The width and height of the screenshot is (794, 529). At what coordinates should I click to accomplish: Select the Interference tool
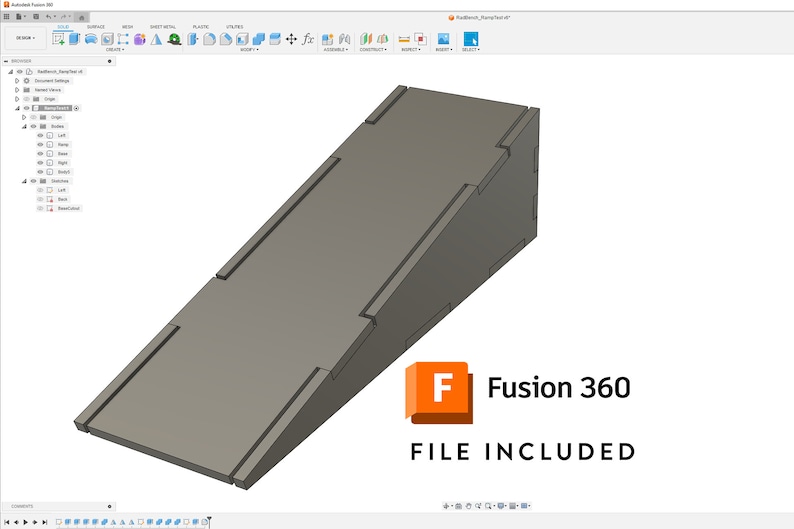coord(420,39)
